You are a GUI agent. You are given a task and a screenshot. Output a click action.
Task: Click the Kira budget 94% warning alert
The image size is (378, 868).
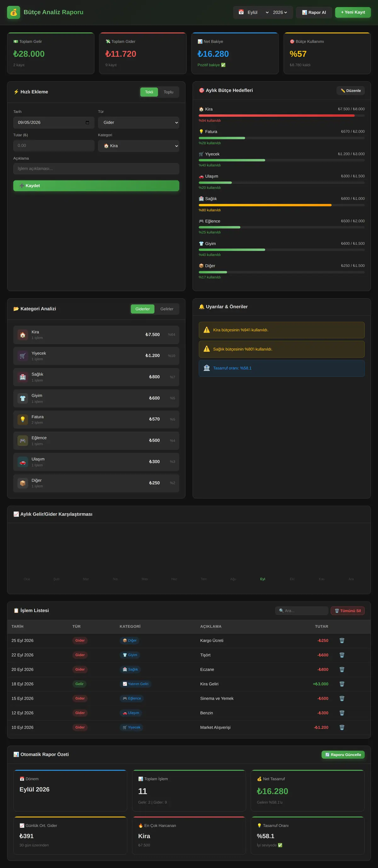click(x=281, y=330)
